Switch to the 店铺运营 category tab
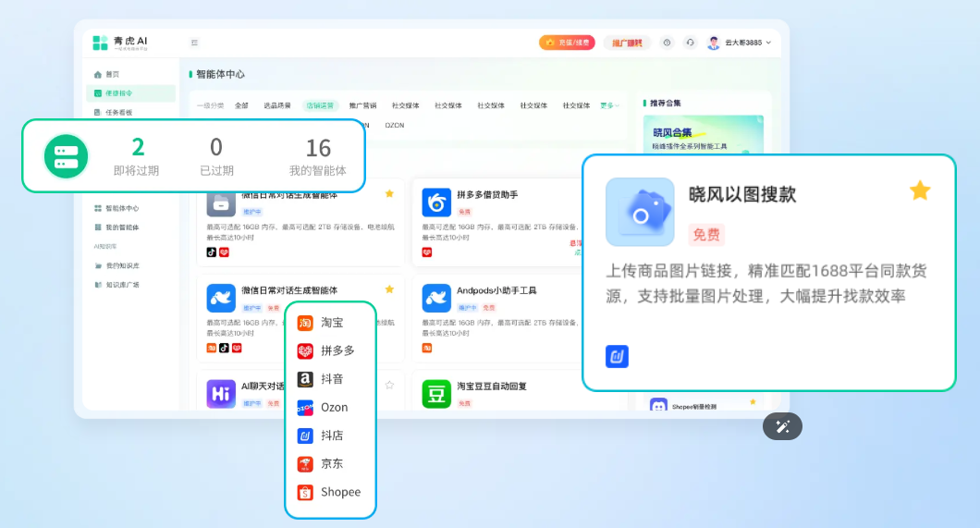 tap(321, 105)
